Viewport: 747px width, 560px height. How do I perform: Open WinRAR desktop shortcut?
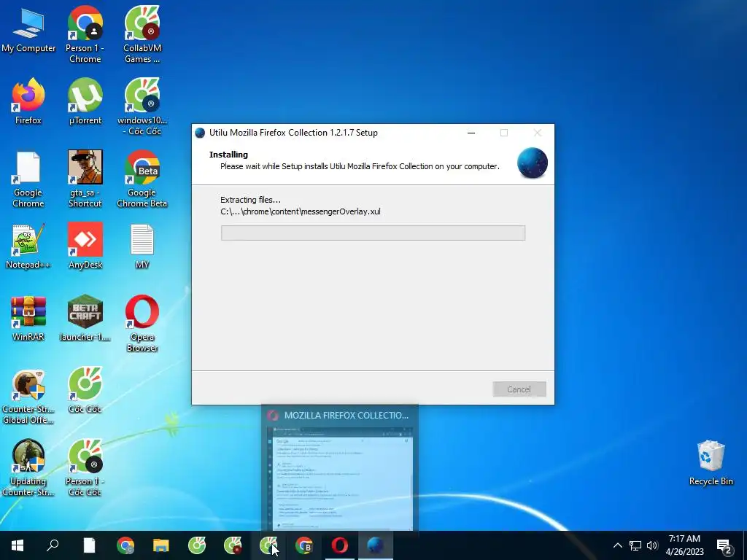(28, 319)
